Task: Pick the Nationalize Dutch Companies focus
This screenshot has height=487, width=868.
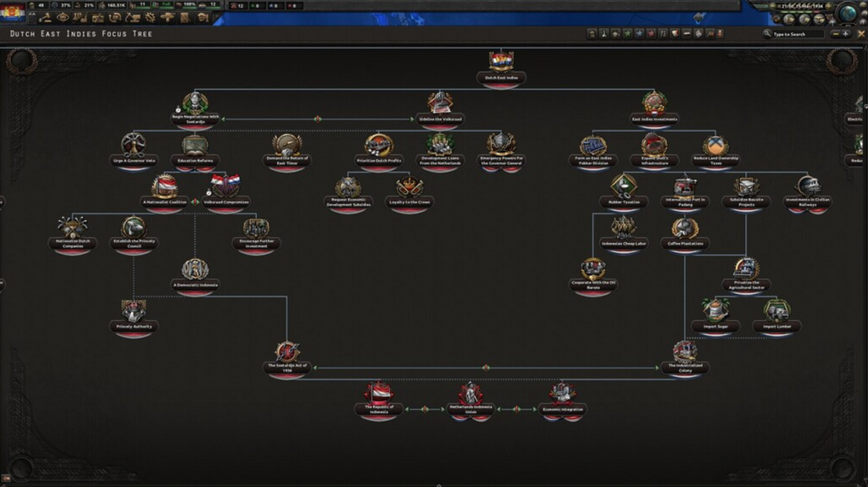Action: point(73,234)
